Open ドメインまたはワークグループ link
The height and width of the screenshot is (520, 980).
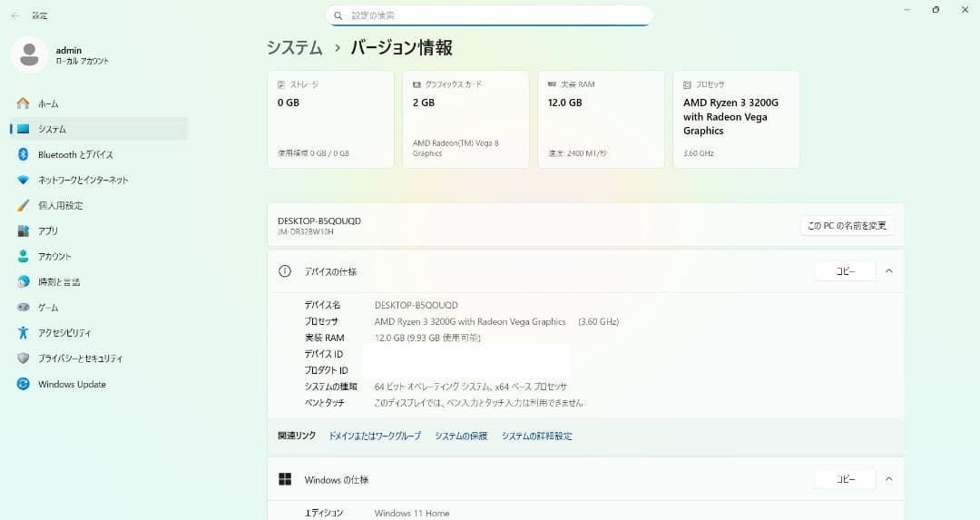[375, 436]
